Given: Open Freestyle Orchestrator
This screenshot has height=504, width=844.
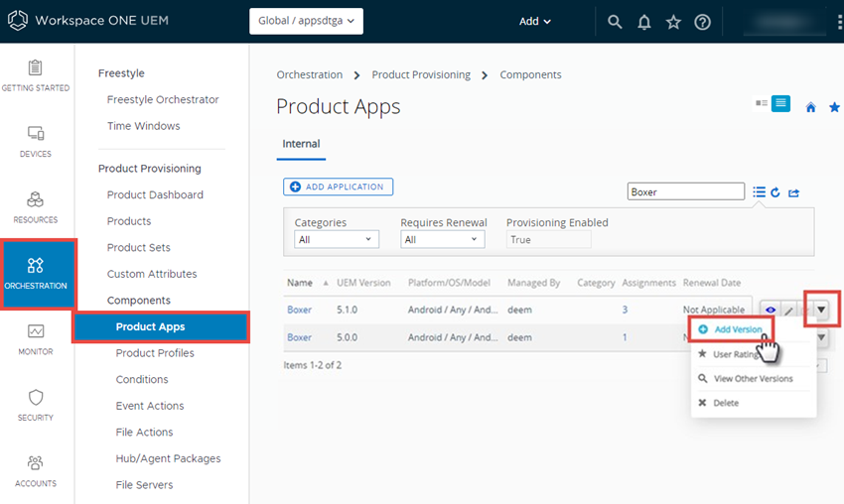Looking at the screenshot, I should (163, 99).
